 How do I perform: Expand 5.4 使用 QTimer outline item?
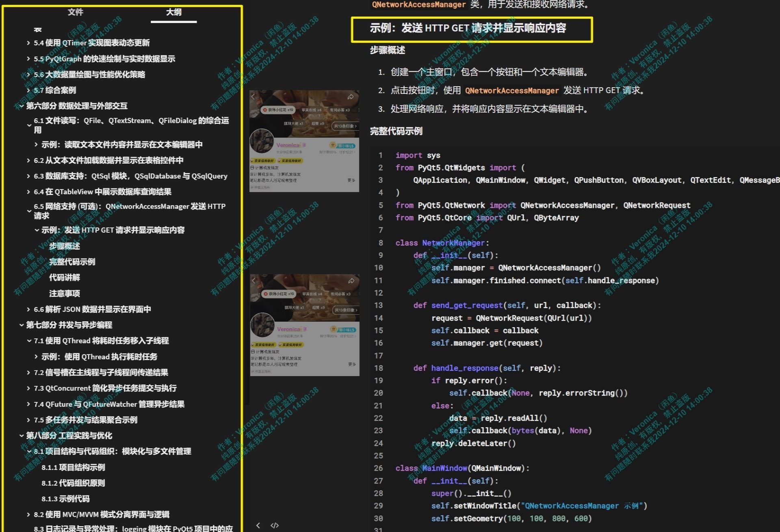click(28, 43)
